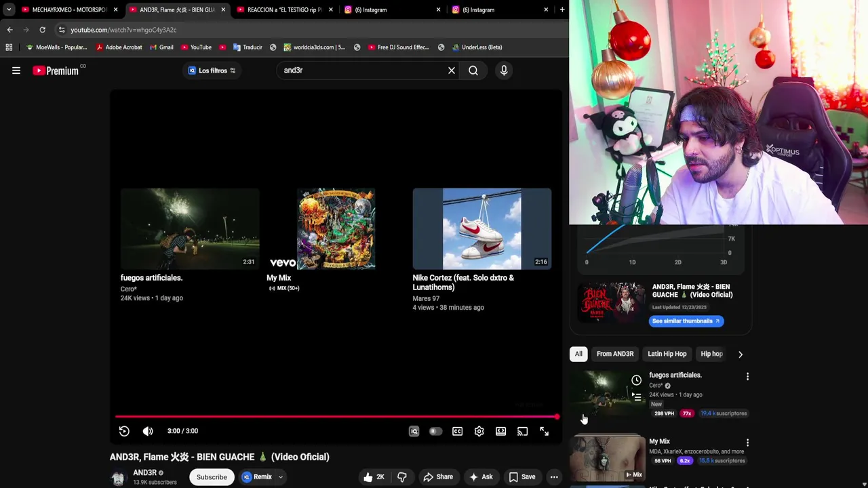Image resolution: width=868 pixels, height=488 pixels.
Task: Open the Free DJ Sound Effects bookmark
Action: coord(399,47)
